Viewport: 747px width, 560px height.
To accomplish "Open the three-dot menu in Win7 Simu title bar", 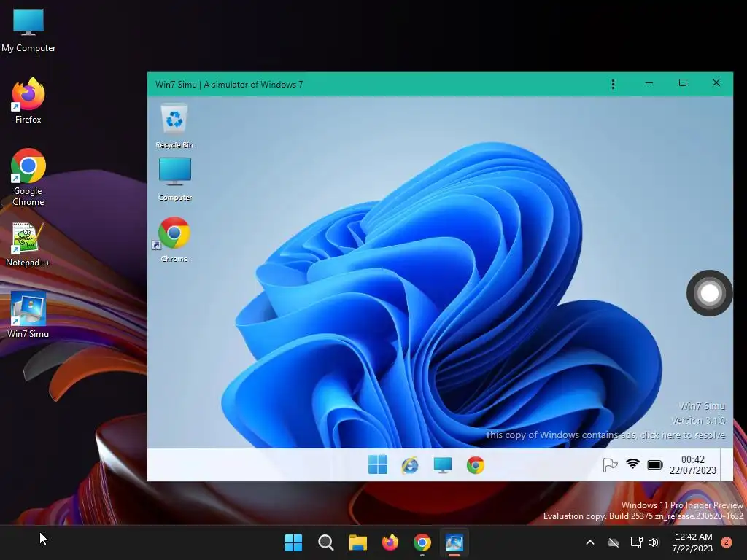I will [x=613, y=85].
